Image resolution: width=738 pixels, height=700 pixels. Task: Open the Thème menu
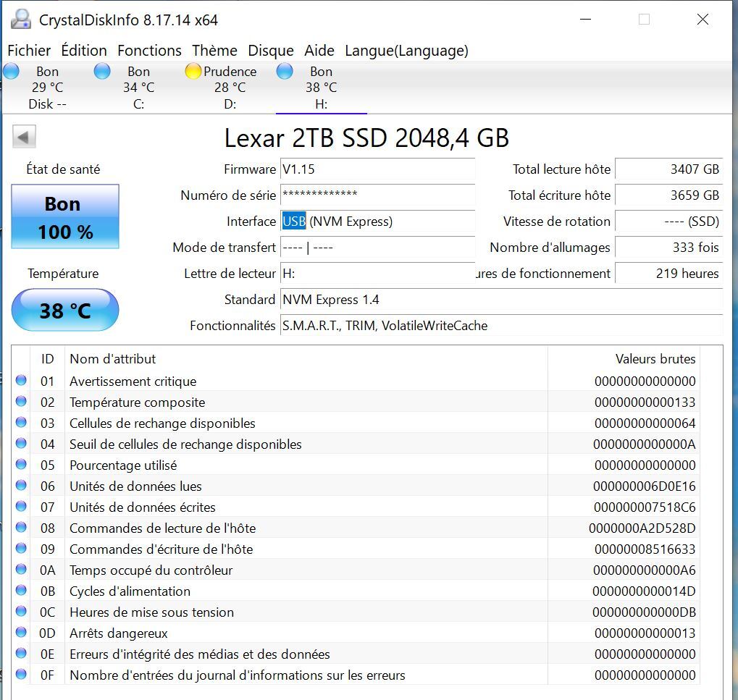coord(214,51)
